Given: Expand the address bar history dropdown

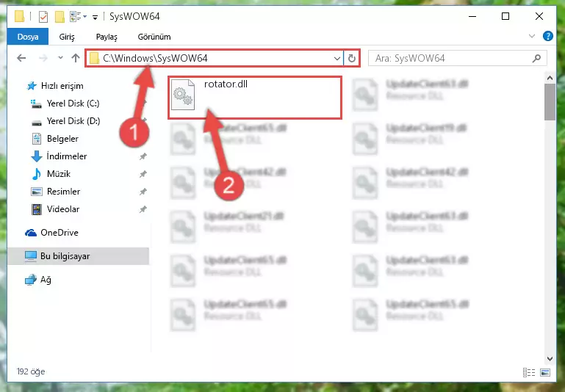Looking at the screenshot, I should coord(337,58).
